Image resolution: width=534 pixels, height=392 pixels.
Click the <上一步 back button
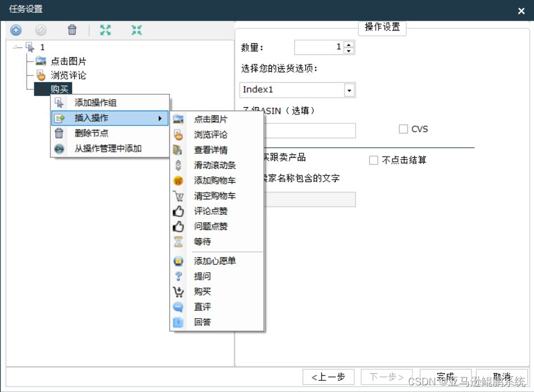(x=328, y=377)
